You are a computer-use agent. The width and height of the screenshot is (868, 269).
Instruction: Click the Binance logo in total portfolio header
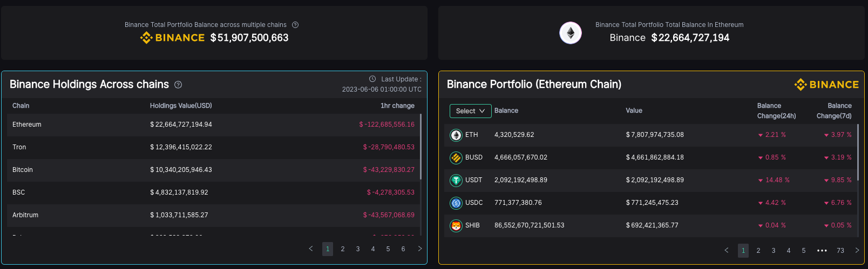pyautogui.click(x=172, y=38)
